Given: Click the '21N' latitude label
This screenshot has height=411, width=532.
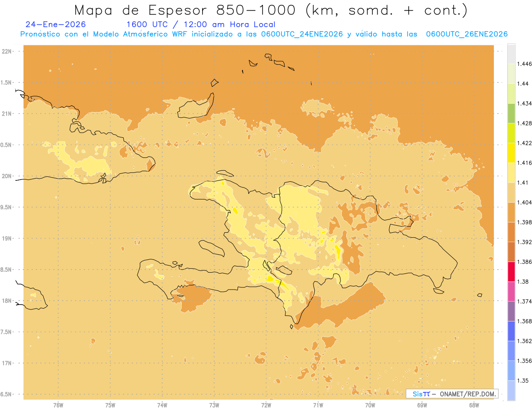Looking at the screenshot, I should point(7,114).
